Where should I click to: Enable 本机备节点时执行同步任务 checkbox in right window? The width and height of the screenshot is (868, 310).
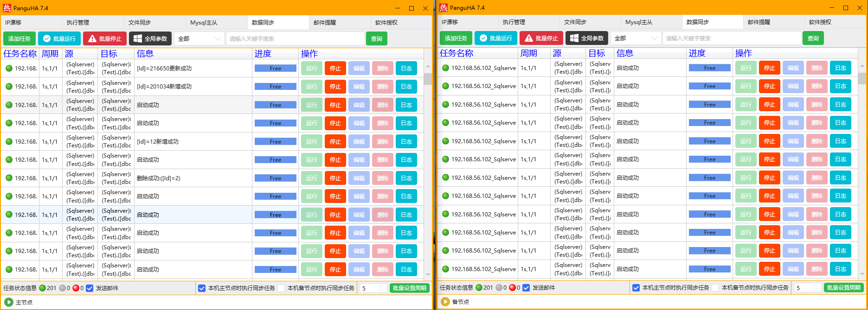(715, 287)
